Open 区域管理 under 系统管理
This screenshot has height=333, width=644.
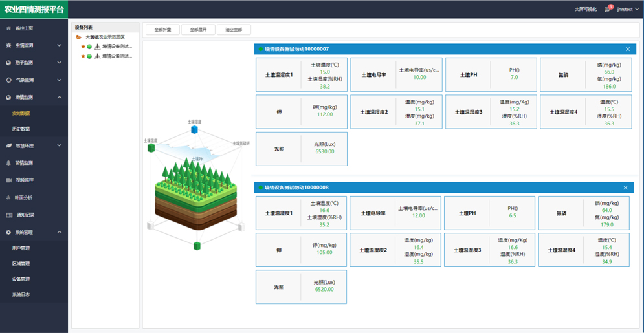(x=21, y=263)
